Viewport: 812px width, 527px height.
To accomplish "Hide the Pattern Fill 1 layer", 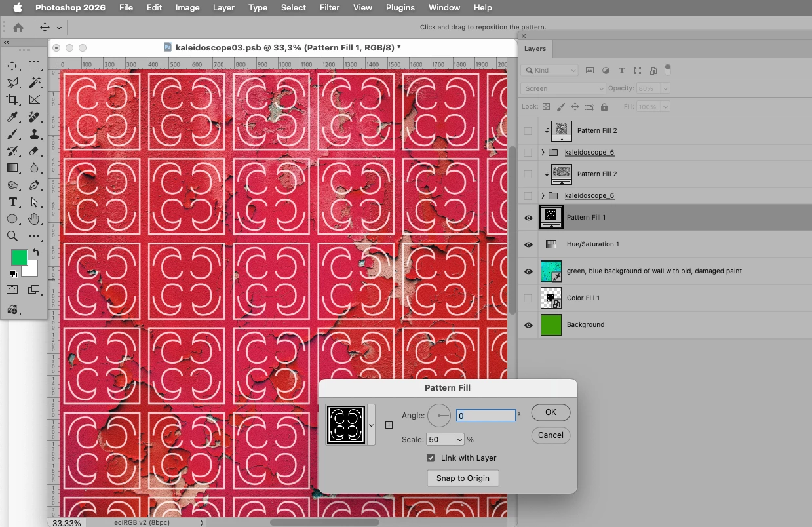I will click(528, 218).
